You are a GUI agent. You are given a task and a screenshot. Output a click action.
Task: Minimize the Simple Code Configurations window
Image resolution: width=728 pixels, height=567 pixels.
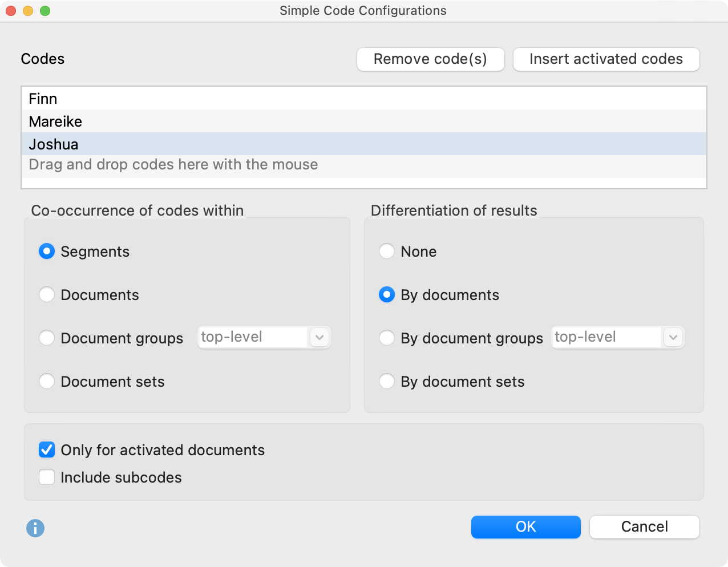[27, 10]
